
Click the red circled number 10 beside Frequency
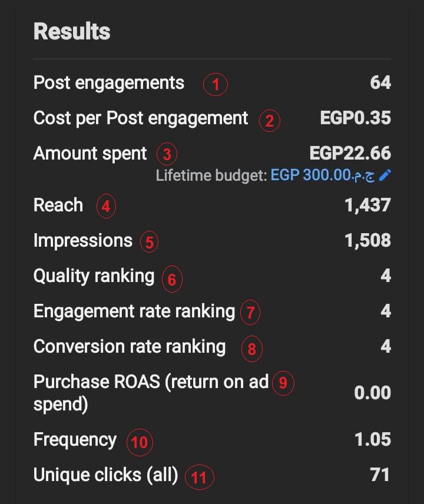coord(140,442)
